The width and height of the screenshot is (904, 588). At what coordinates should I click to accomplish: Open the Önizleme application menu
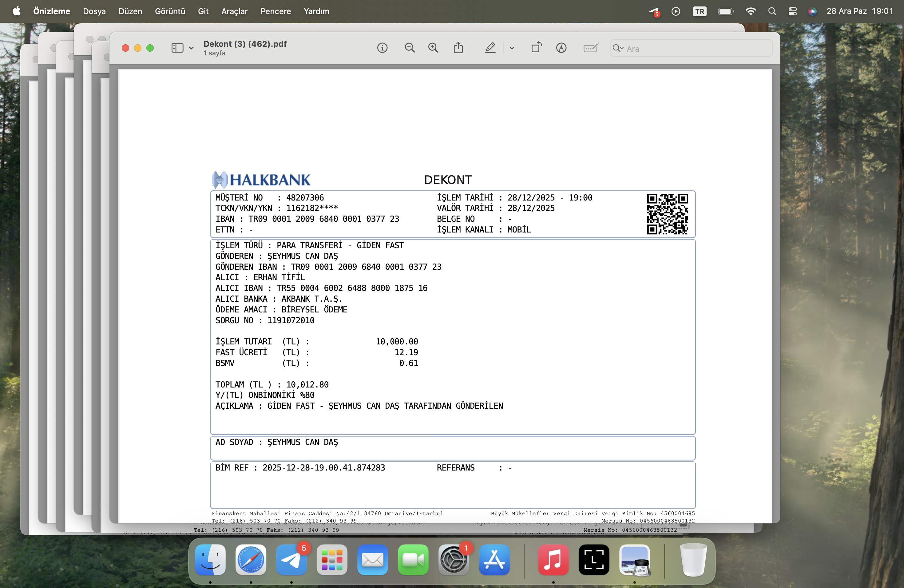click(52, 11)
